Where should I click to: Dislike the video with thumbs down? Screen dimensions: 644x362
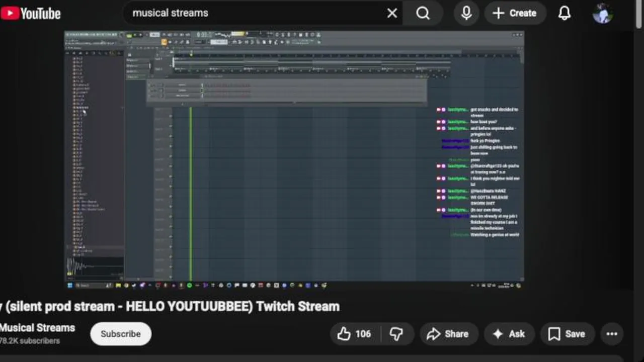[x=397, y=334]
